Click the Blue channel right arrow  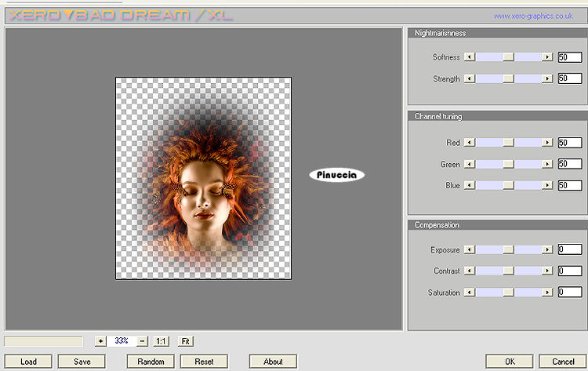click(x=548, y=185)
